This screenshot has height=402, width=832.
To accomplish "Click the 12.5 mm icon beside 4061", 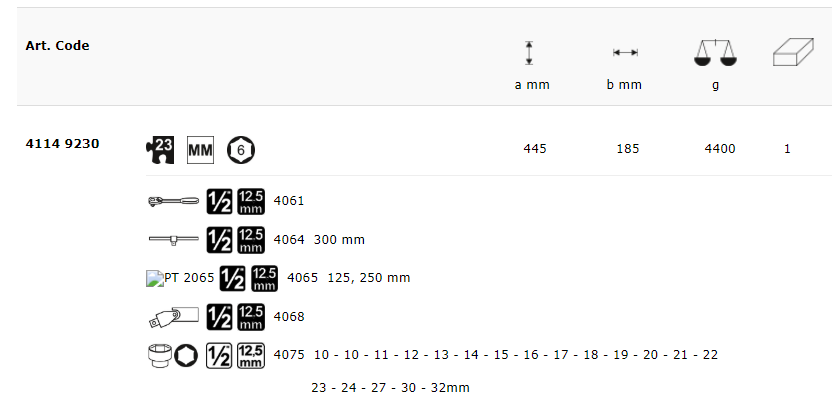I will [x=251, y=201].
